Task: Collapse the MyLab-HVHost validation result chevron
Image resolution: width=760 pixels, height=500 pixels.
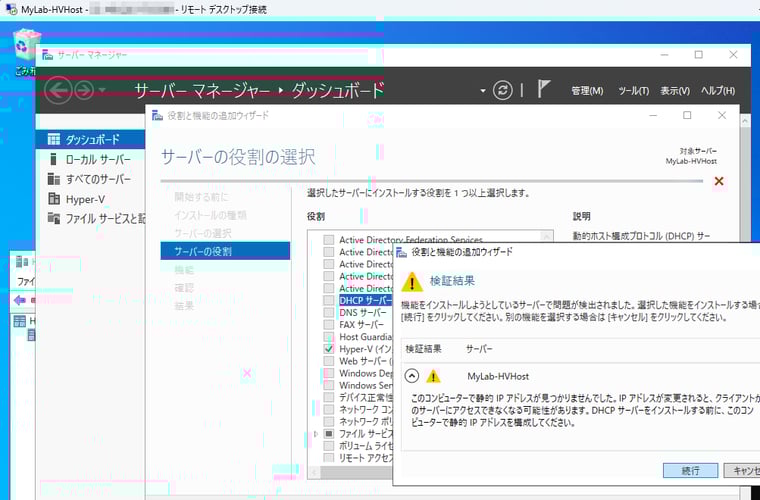Action: 412,376
